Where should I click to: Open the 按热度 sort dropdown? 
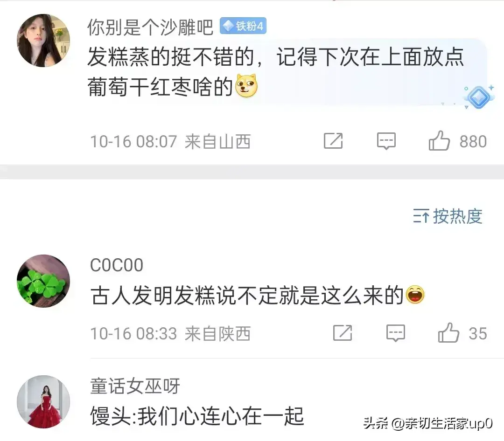[x=448, y=216]
